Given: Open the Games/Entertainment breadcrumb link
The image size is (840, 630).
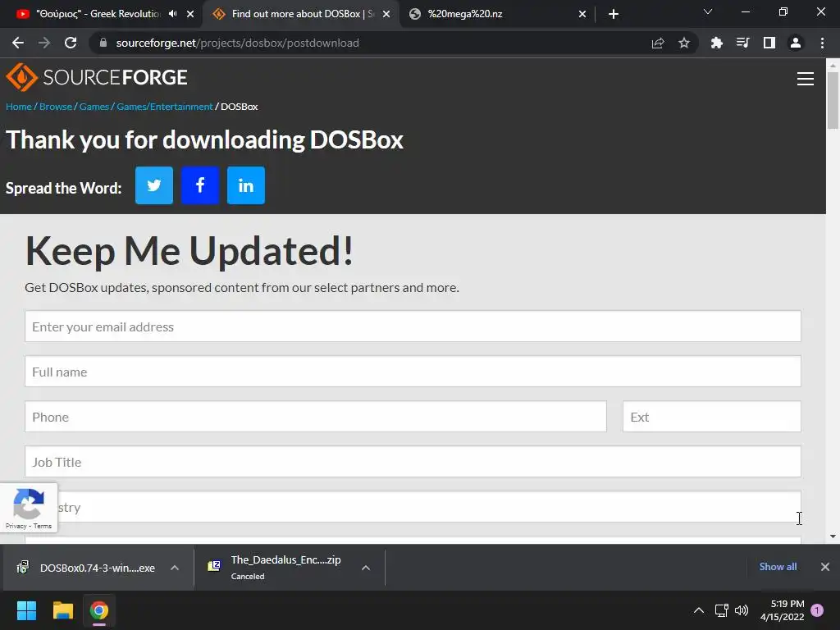Looking at the screenshot, I should point(165,107).
